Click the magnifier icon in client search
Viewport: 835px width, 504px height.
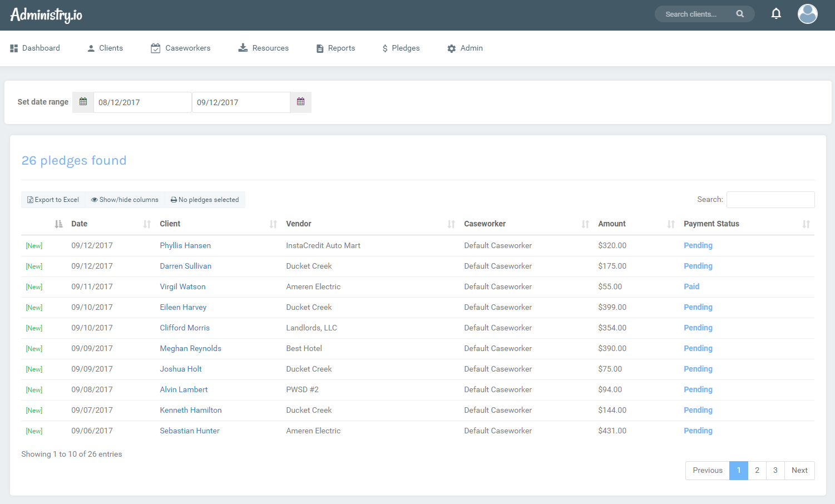click(740, 14)
